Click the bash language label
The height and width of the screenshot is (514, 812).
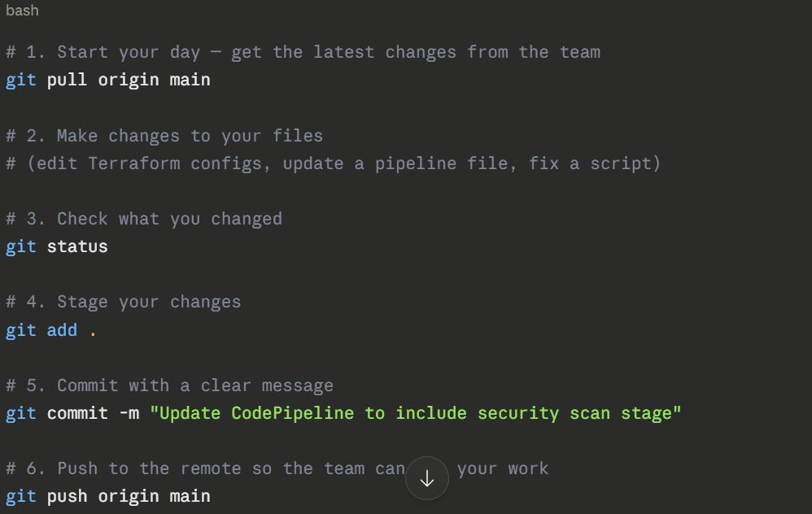(22, 11)
